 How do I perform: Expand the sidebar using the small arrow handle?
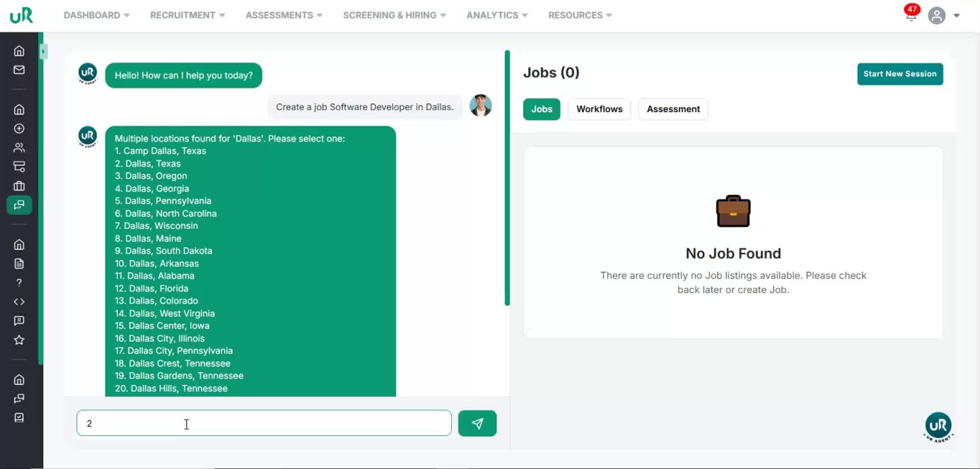pyautogui.click(x=43, y=52)
